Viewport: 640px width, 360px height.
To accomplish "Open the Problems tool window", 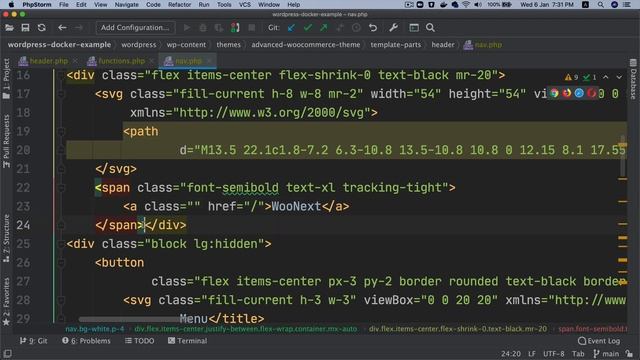I will click(x=87, y=341).
